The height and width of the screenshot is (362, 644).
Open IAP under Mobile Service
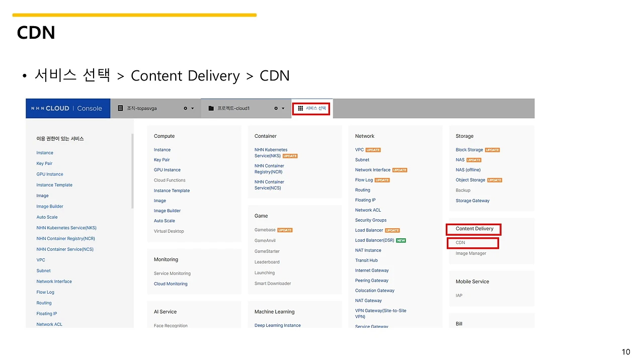pyautogui.click(x=459, y=296)
